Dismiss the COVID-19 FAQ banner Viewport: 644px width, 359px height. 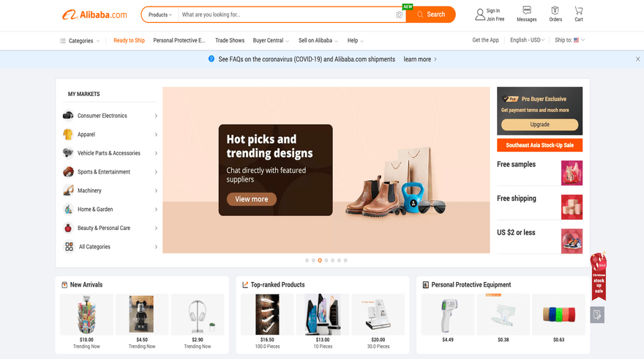(637, 59)
